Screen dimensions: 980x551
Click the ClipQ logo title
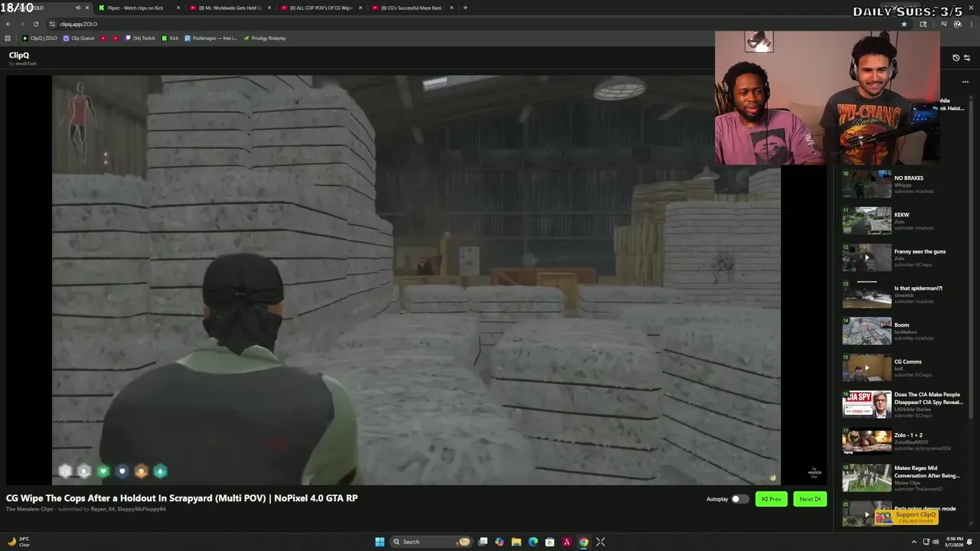[19, 55]
